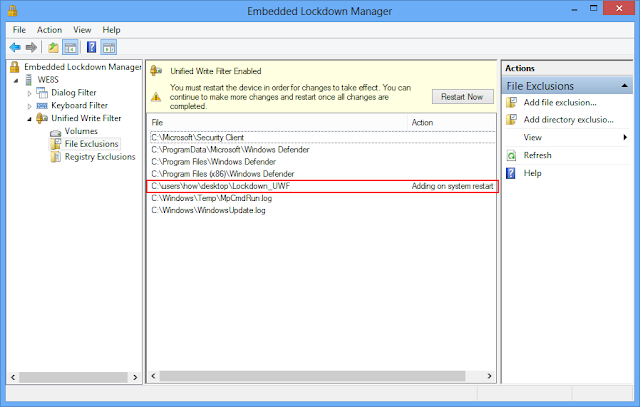Select C:\users\how\desktop\Lockdown_UWF row

point(322,186)
